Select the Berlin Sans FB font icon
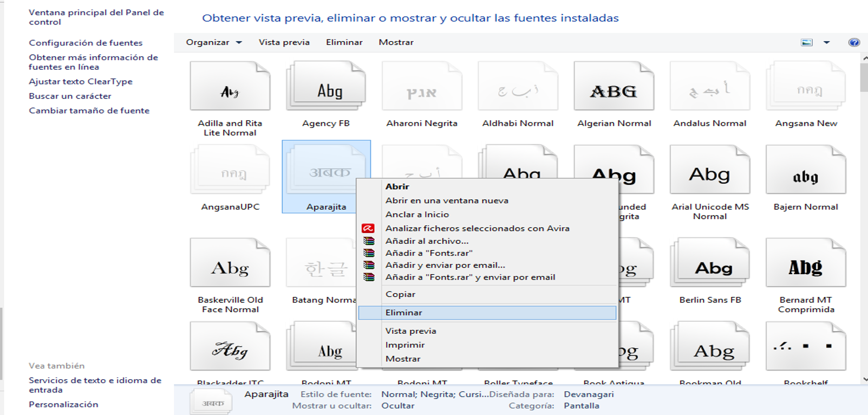The height and width of the screenshot is (415, 868). (x=710, y=263)
